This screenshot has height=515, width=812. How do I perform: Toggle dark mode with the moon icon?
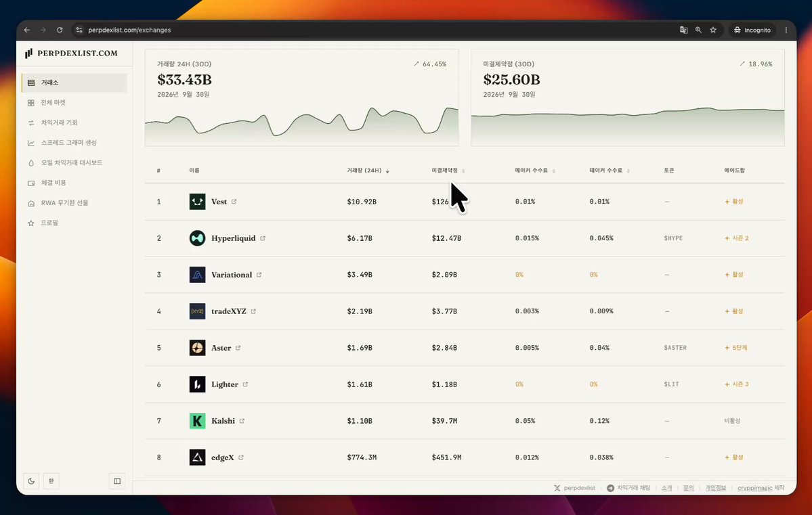point(31,481)
